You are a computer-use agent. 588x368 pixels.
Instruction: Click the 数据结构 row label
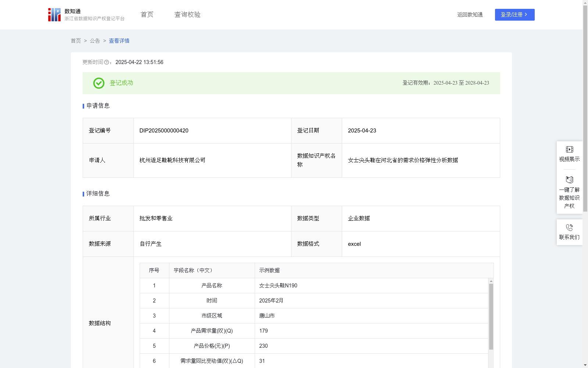(100, 323)
